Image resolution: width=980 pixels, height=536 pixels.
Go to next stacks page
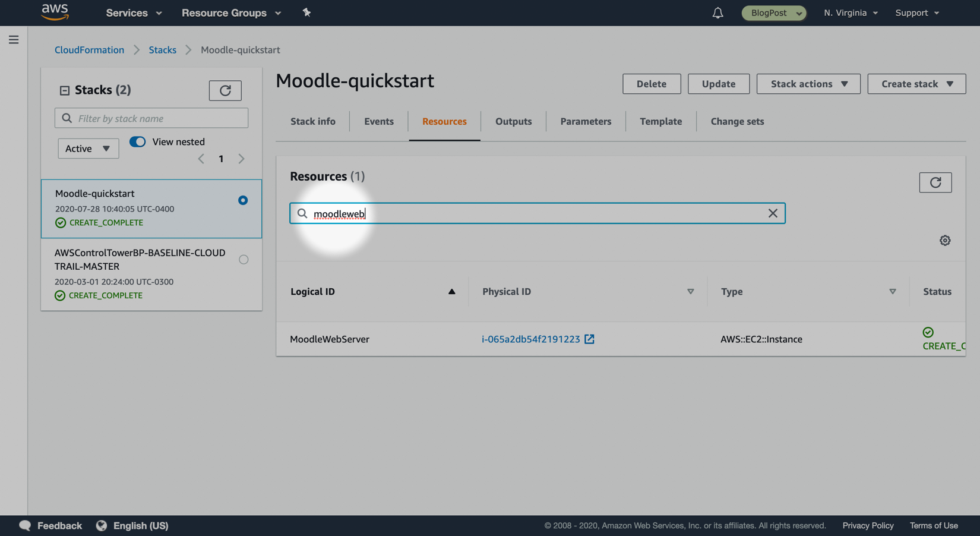pos(241,159)
